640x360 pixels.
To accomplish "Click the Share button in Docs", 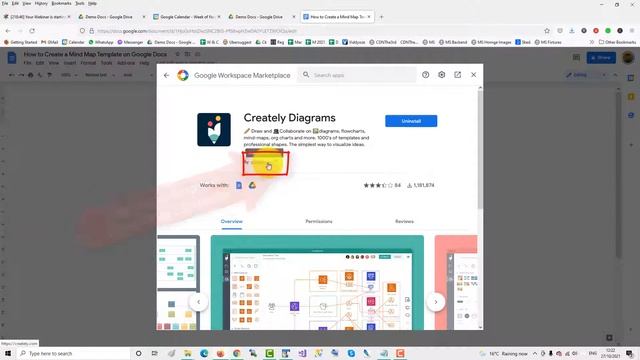I will (x=601, y=58).
